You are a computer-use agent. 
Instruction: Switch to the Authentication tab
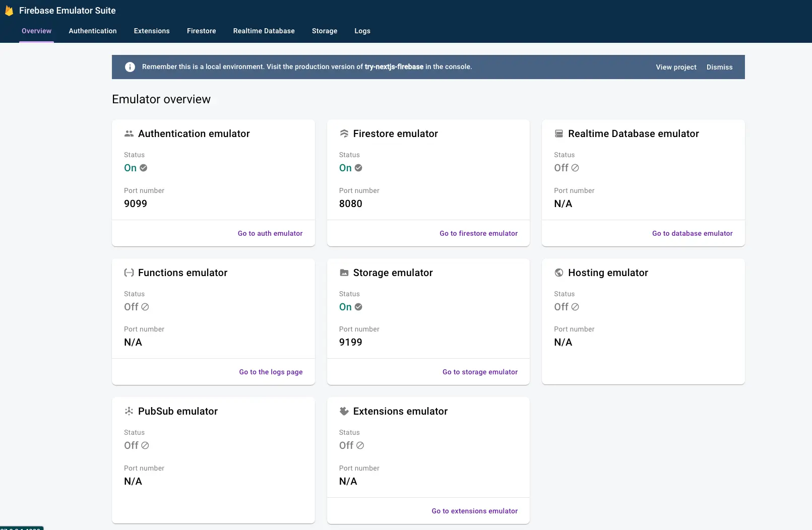pyautogui.click(x=93, y=31)
